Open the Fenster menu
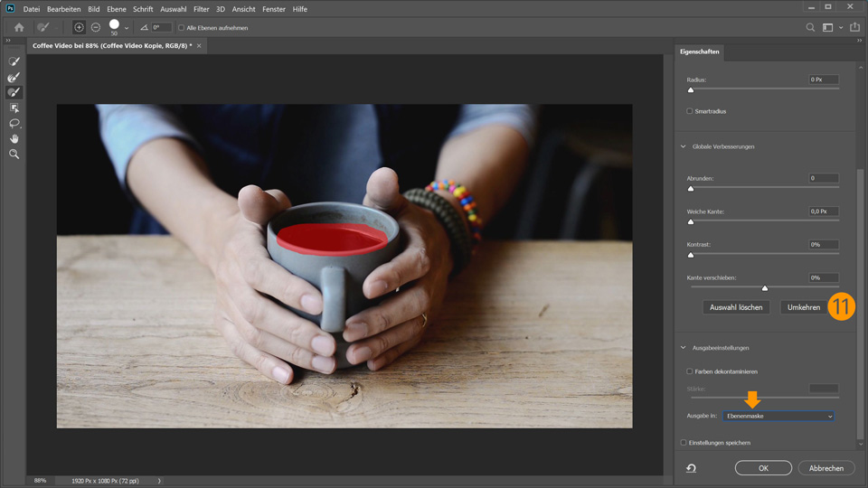The width and height of the screenshot is (868, 488). (274, 9)
